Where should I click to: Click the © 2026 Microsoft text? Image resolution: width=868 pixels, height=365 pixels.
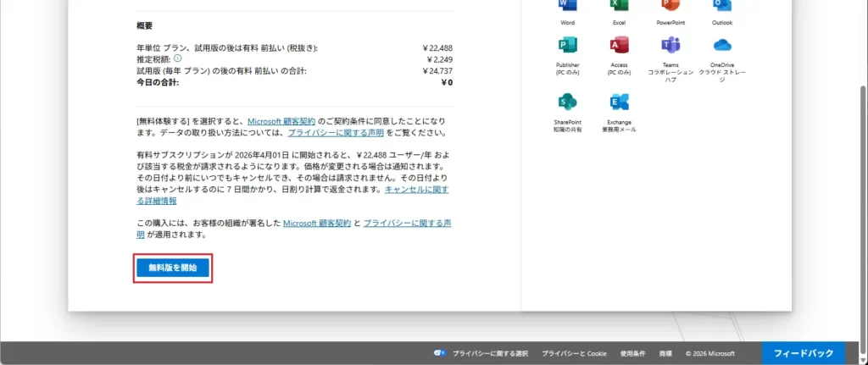click(x=710, y=353)
